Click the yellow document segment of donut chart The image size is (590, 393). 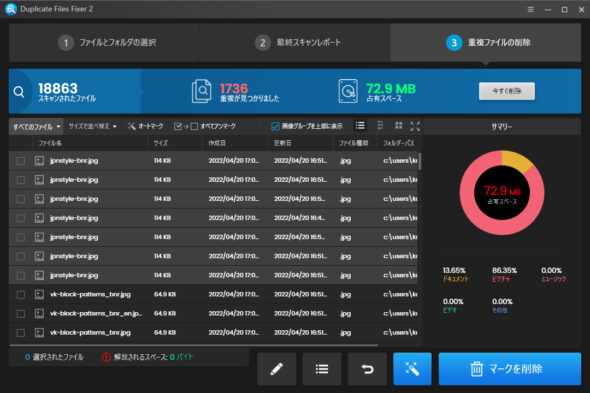(516, 160)
